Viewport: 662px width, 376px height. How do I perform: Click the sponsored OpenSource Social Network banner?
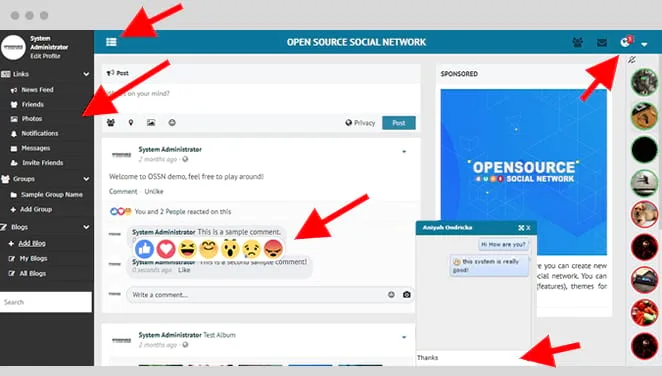[x=524, y=172]
